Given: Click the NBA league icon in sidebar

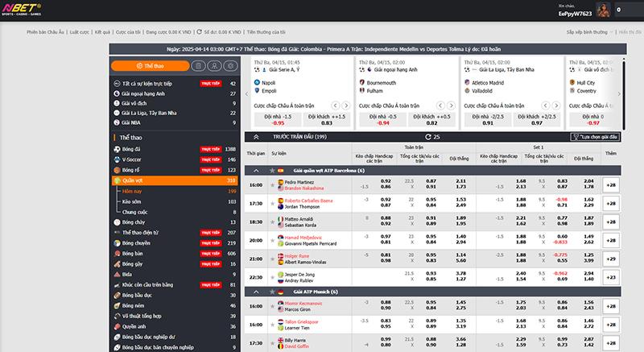Looking at the screenshot, I should coord(117,122).
